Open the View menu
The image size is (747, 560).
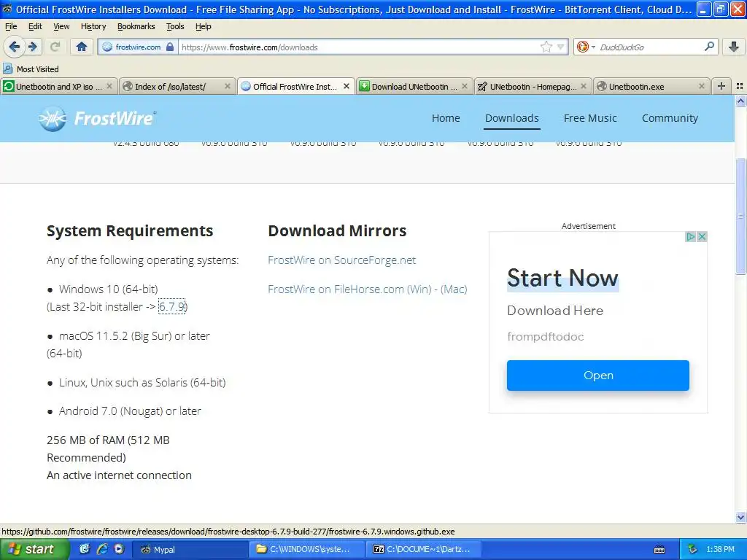(x=61, y=26)
